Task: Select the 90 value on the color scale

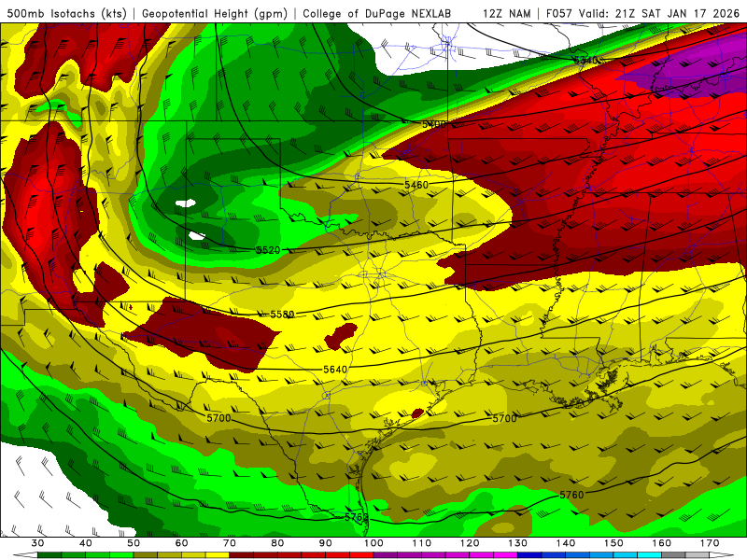Action: [x=326, y=543]
